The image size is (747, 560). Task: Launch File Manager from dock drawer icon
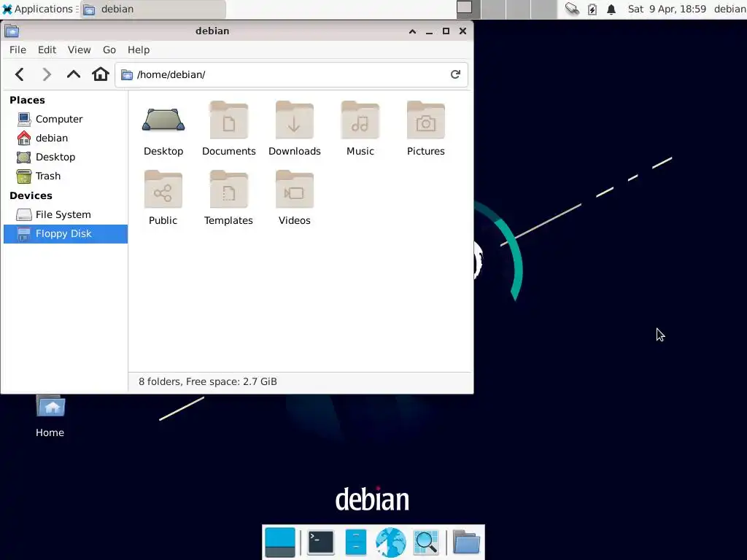(x=355, y=542)
